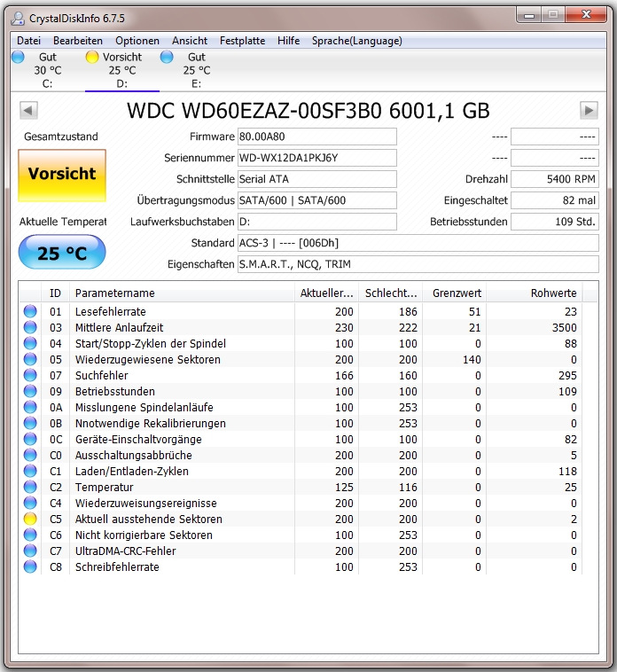Click status icon of Suchfehler row

[30, 375]
